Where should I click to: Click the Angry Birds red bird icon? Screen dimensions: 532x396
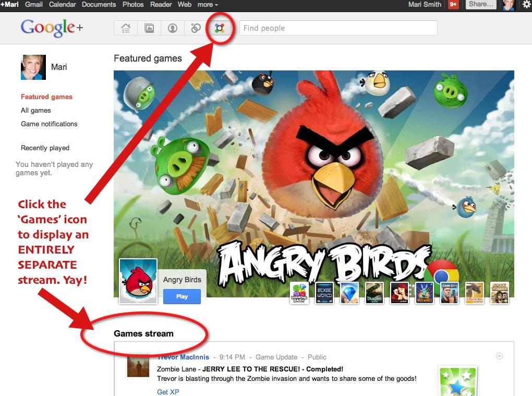138,281
